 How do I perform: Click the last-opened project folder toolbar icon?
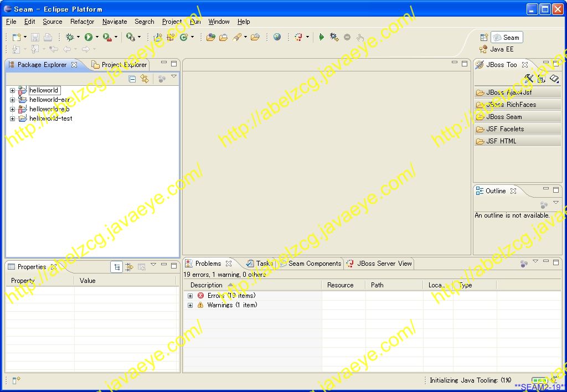click(x=255, y=37)
